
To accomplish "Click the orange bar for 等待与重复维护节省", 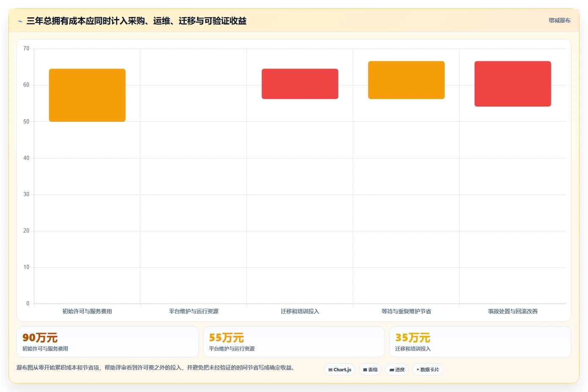I will (406, 80).
